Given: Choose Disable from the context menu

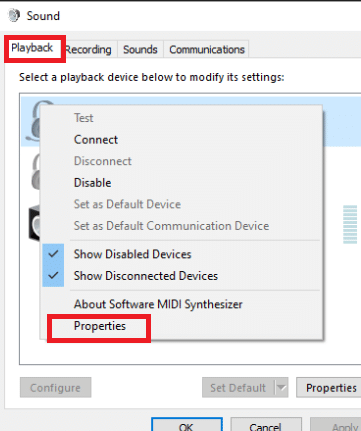Looking at the screenshot, I should pyautogui.click(x=92, y=183).
